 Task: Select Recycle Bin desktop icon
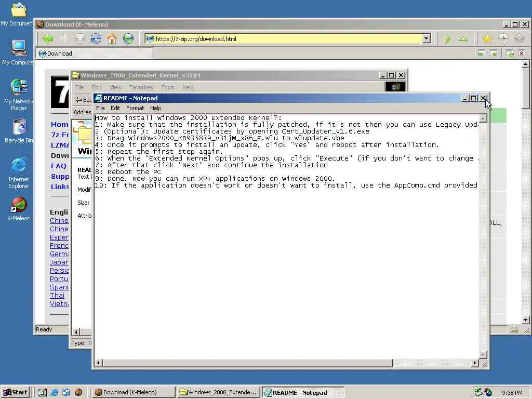(19, 131)
